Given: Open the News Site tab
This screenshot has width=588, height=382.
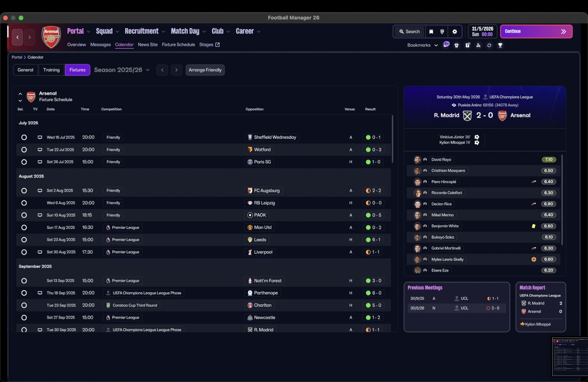Looking at the screenshot, I should [147, 45].
